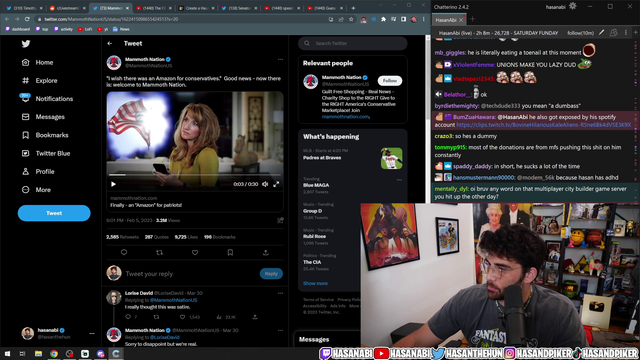
Task: Open the Blue MAGA trending topic
Action: pyautogui.click(x=316, y=185)
